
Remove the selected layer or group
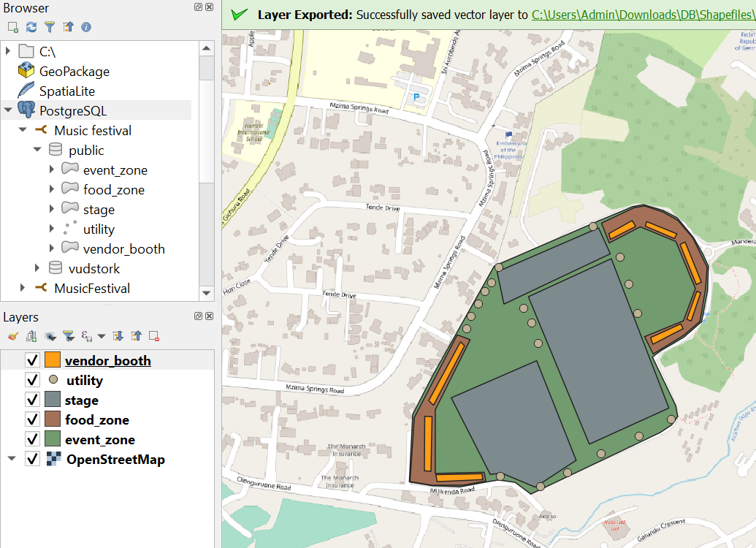(153, 336)
